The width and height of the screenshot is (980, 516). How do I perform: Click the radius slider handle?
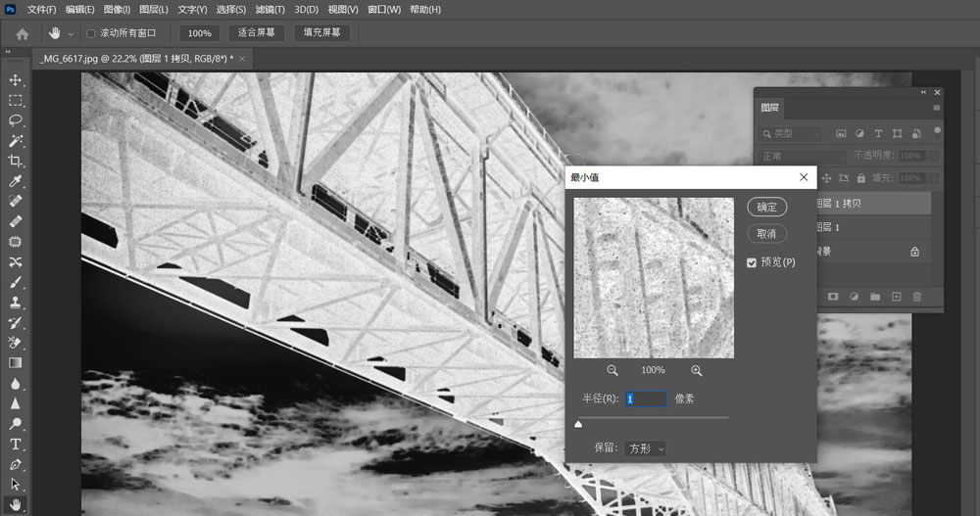point(578,424)
